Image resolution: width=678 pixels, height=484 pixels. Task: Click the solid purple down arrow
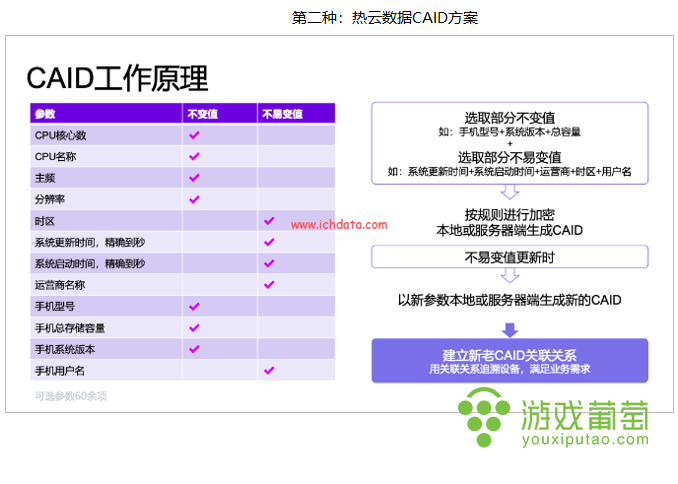click(510, 330)
